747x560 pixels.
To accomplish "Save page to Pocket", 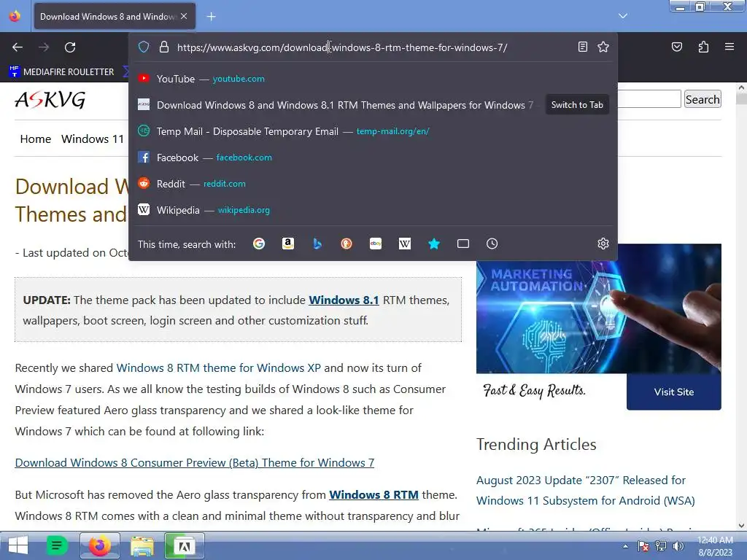I will (676, 47).
